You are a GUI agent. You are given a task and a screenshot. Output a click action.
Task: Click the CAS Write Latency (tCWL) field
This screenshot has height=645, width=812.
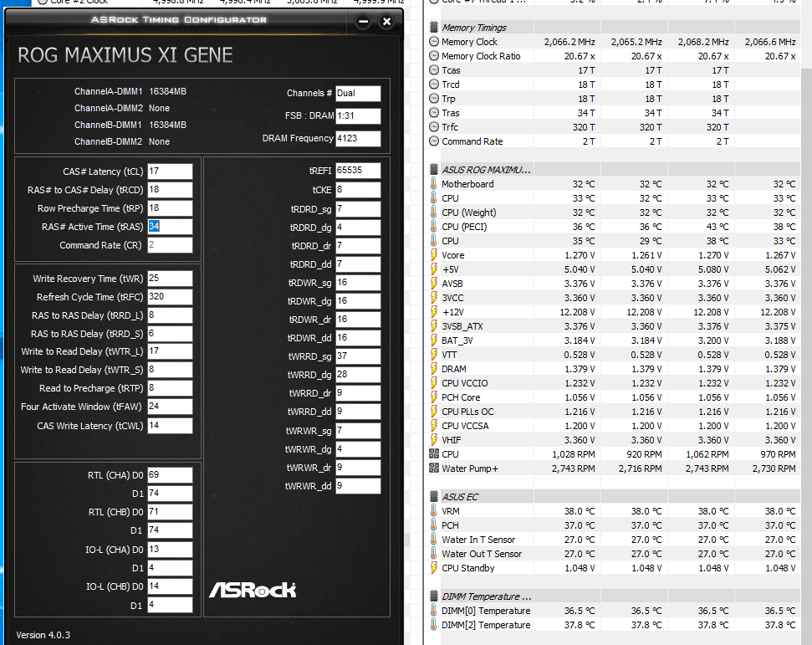point(170,425)
